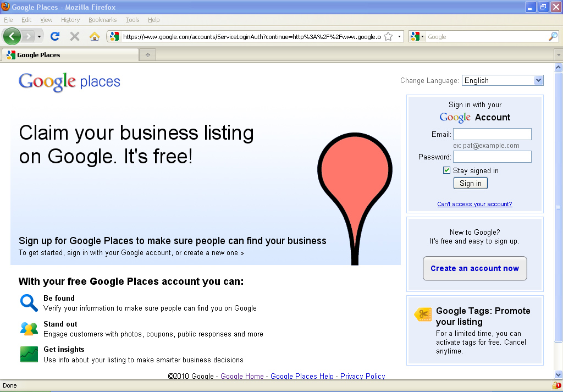Image resolution: width=563 pixels, height=392 pixels.
Task: Open a new tab with the plus button
Action: [147, 55]
